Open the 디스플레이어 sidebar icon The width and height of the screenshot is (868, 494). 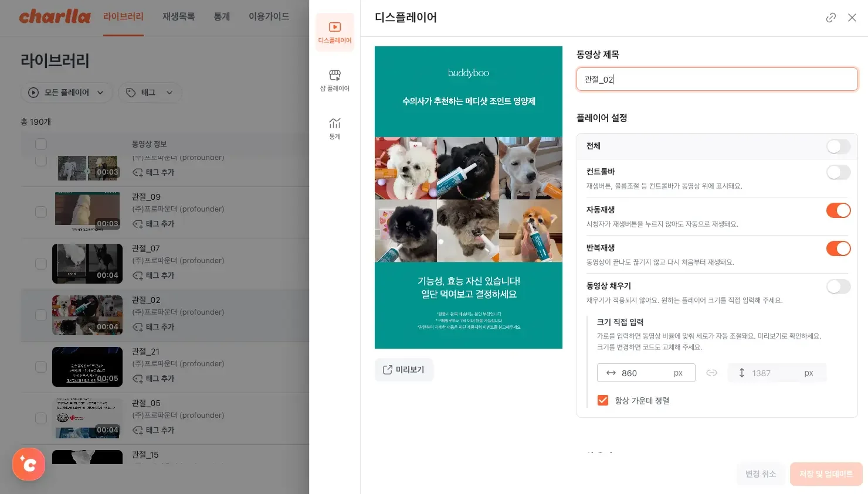[x=334, y=32]
